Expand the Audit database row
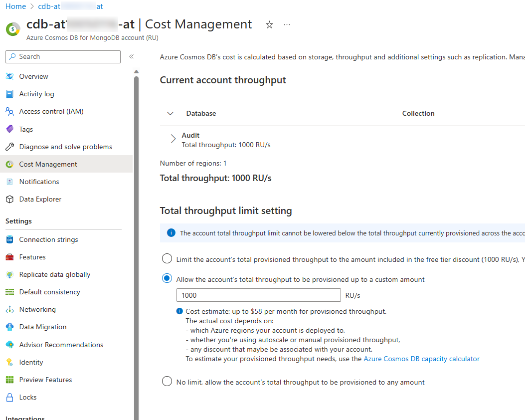The width and height of the screenshot is (525, 420). 173,139
